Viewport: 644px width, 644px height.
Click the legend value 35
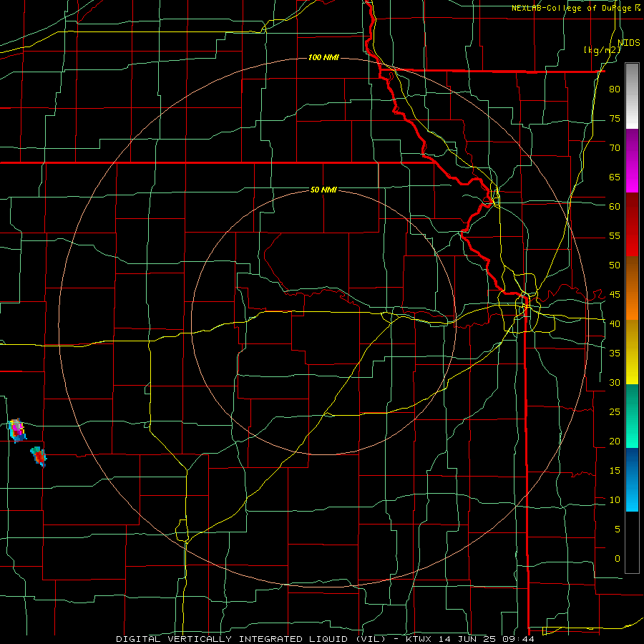coord(615,353)
